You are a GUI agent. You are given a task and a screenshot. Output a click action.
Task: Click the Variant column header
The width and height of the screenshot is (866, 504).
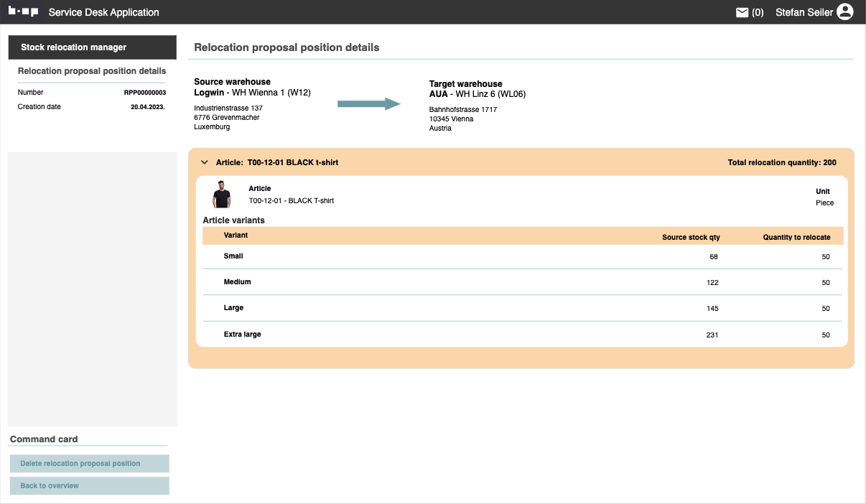[x=236, y=235]
